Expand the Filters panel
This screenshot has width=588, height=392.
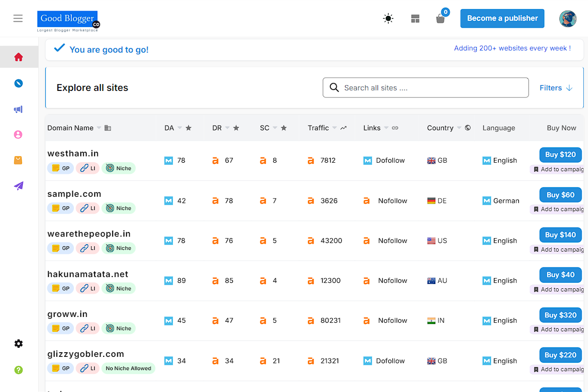click(556, 88)
